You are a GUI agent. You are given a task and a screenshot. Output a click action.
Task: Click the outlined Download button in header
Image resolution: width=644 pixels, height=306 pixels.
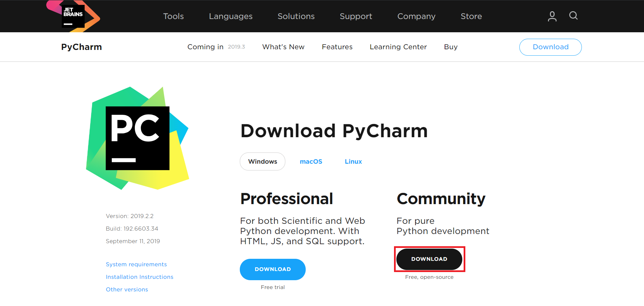click(x=550, y=47)
